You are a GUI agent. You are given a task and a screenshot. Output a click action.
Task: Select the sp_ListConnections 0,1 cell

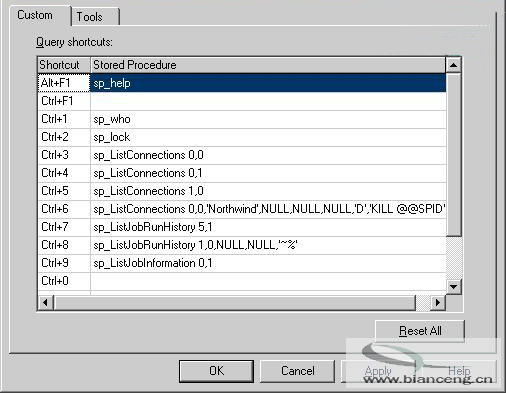click(x=268, y=173)
